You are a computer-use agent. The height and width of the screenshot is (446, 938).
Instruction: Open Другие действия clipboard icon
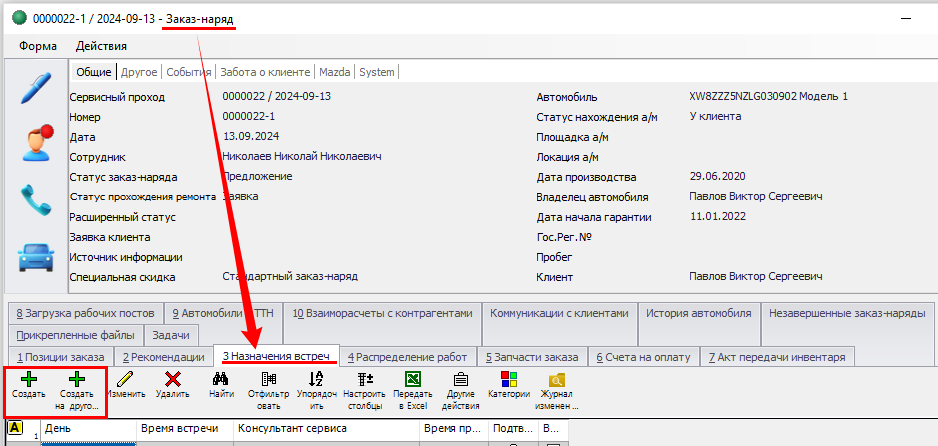click(460, 380)
